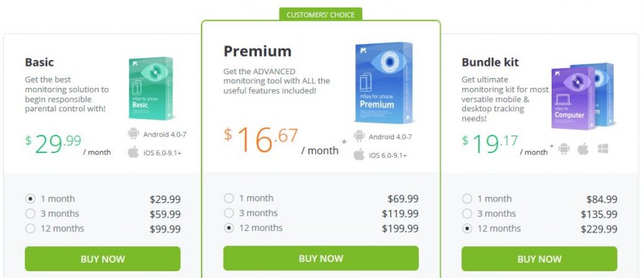The image size is (644, 278).
Task: Click the purple Computer product box image
Action: pyautogui.click(x=574, y=98)
